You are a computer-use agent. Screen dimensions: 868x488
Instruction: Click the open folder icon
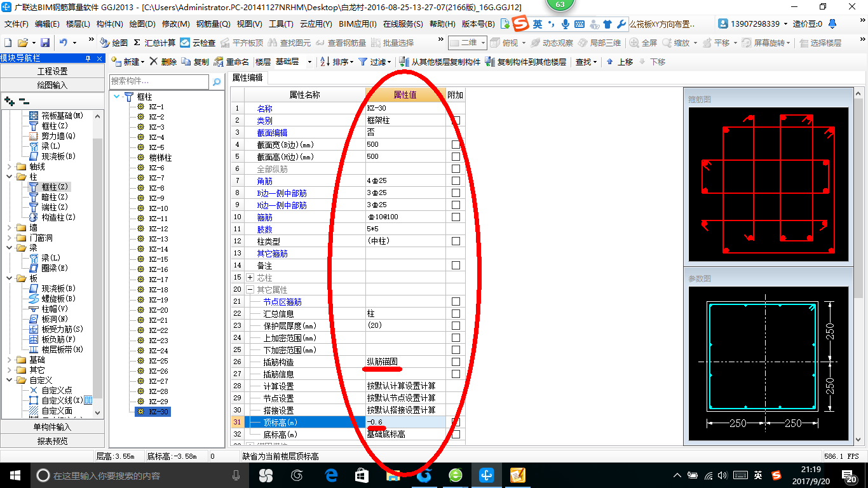point(22,43)
